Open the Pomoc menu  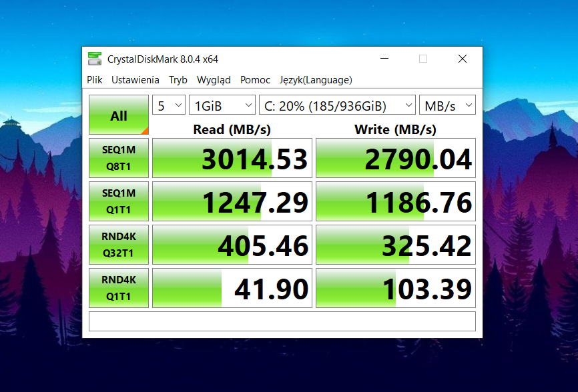click(255, 80)
